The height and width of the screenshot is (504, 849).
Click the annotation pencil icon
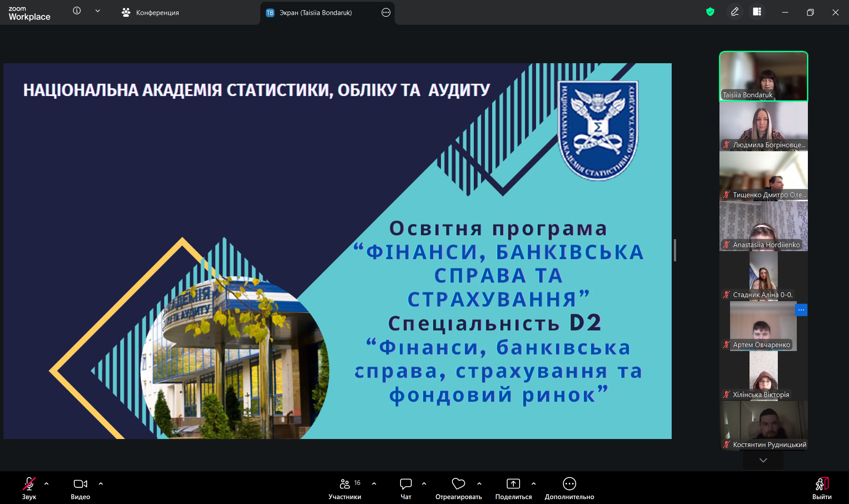pyautogui.click(x=734, y=12)
